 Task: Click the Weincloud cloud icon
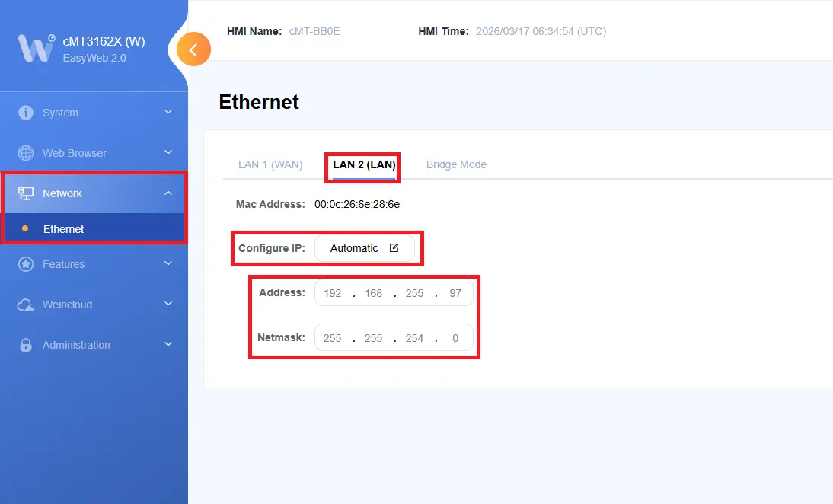click(x=27, y=305)
